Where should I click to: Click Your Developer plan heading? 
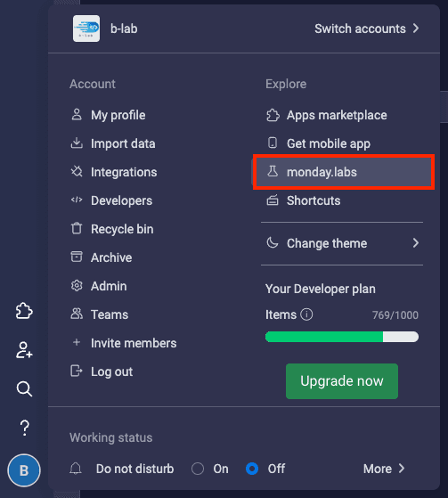321,289
